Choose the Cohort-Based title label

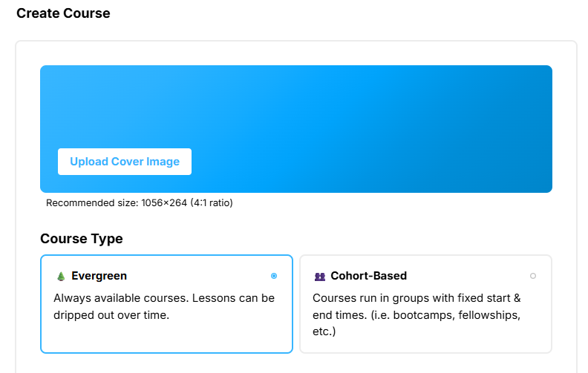pyautogui.click(x=369, y=276)
